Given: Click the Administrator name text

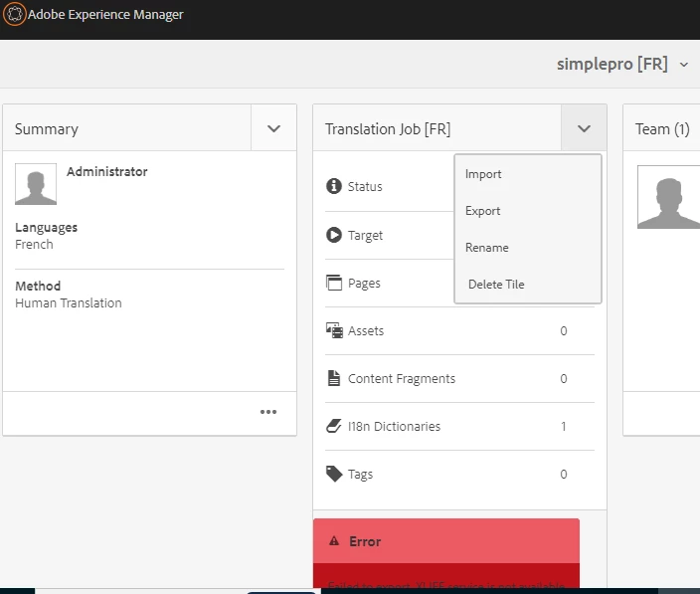Looking at the screenshot, I should point(106,171).
